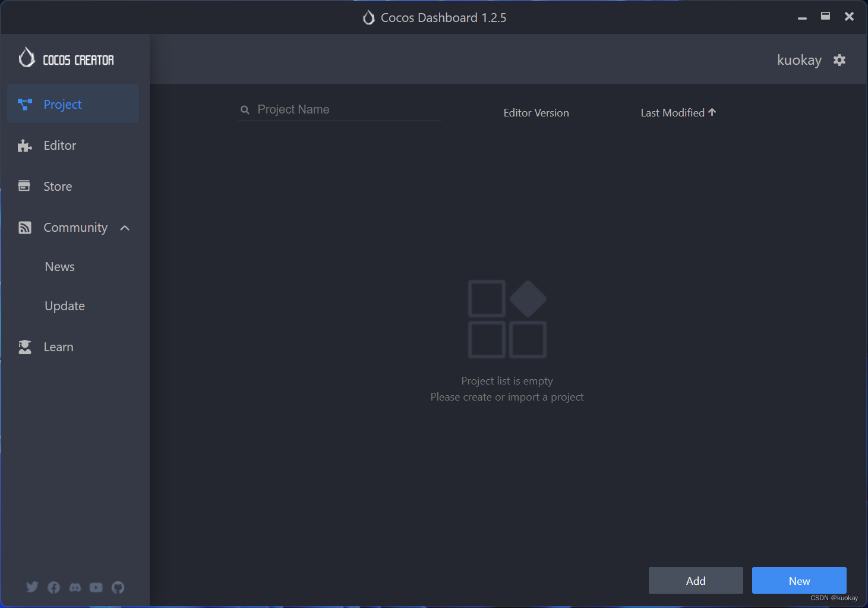Click the 'Project list is empty' text
Image resolution: width=868 pixels, height=608 pixels.
pos(507,381)
